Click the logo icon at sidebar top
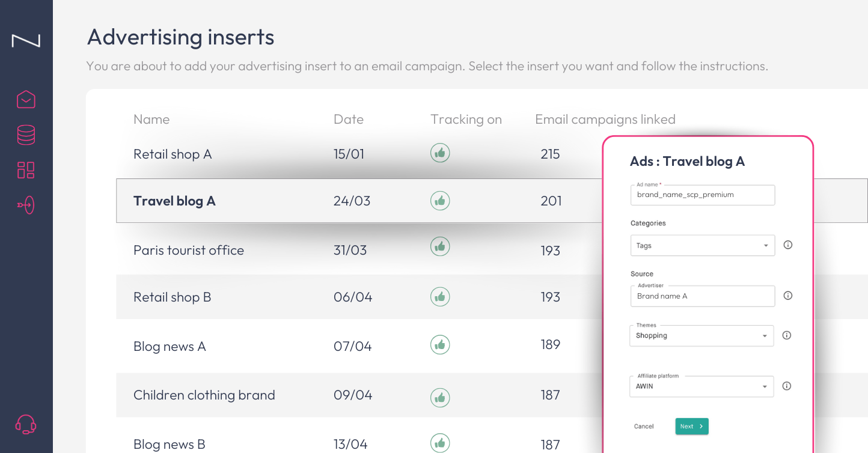 point(26,41)
